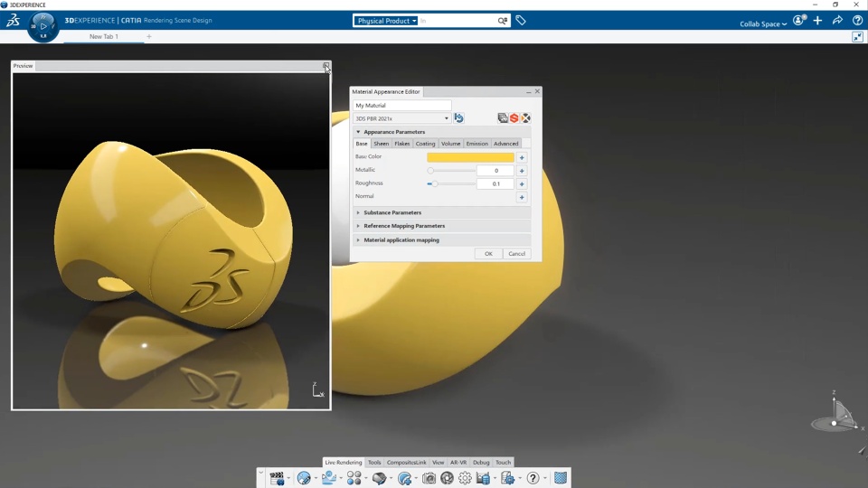Open the Physical Product search filter dropdown

pos(386,21)
